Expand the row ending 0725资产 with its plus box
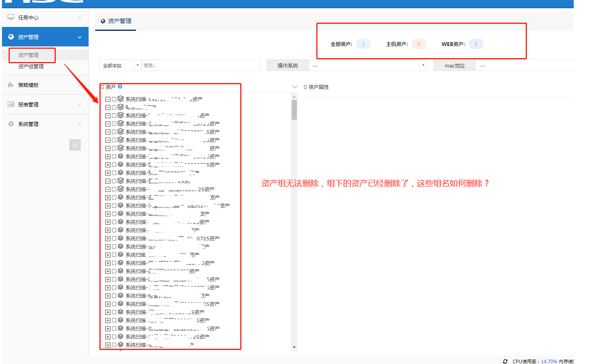This screenshot has height=364, width=594. 108,238
